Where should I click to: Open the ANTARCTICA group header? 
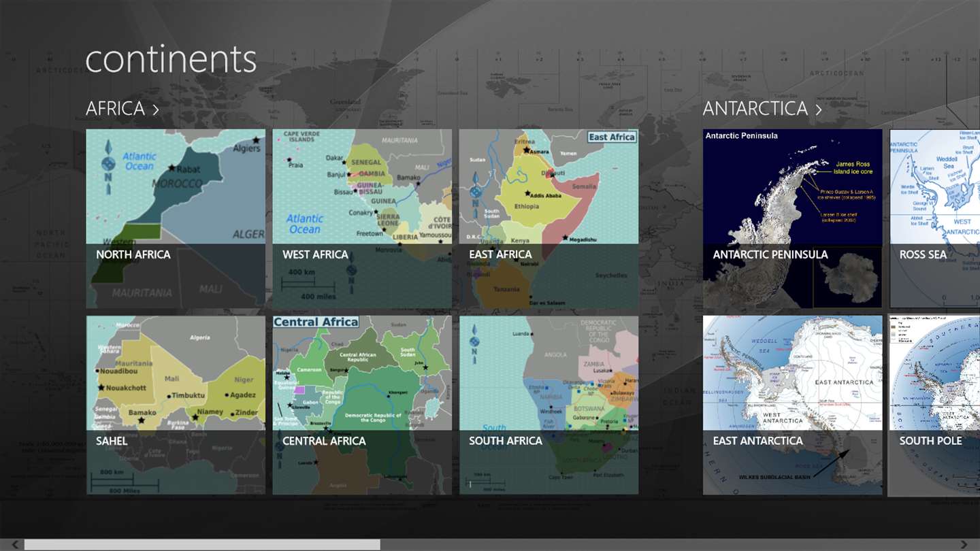point(762,108)
